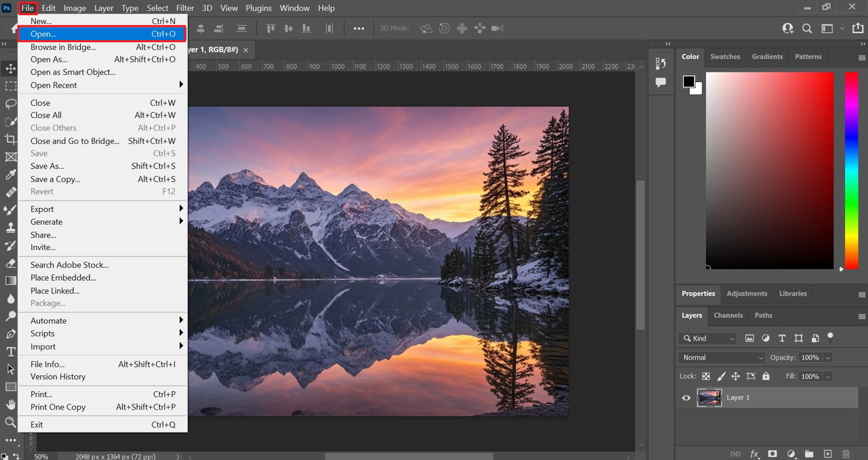
Task: Open the layer effects fx button
Action: pos(754,454)
